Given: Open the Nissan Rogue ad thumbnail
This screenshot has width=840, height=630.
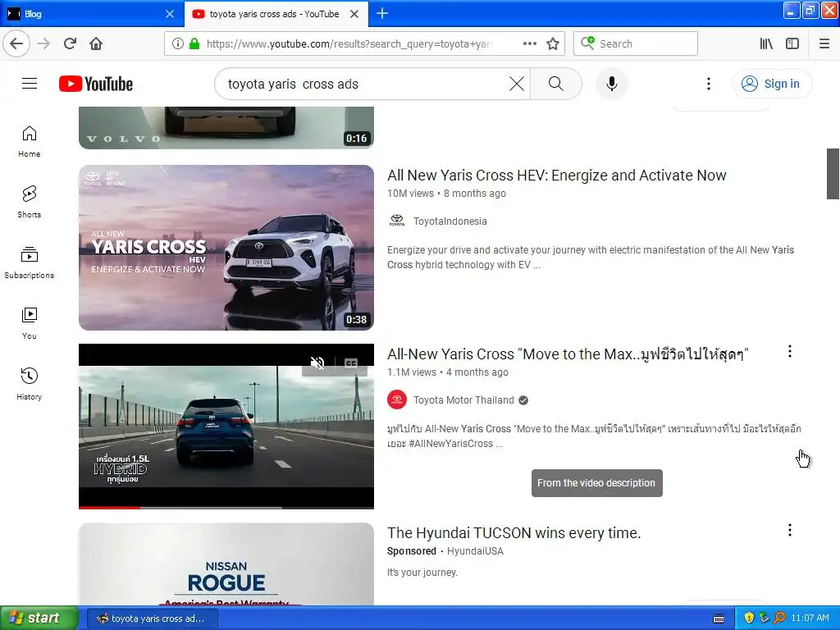Looking at the screenshot, I should click(x=226, y=564).
